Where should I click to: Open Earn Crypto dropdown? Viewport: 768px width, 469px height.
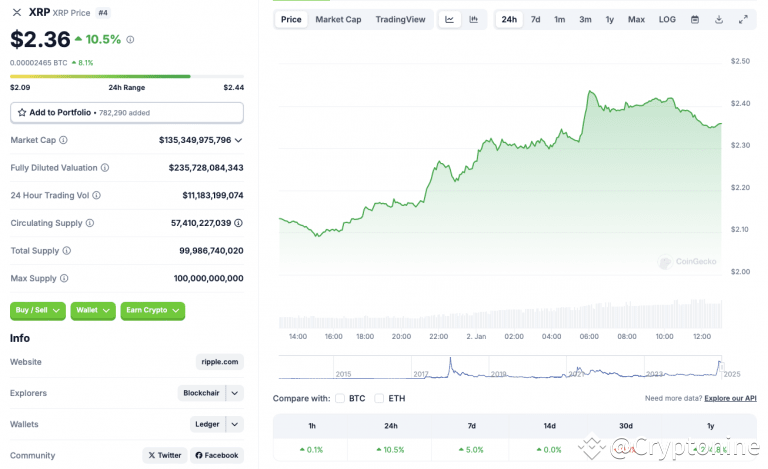[153, 310]
